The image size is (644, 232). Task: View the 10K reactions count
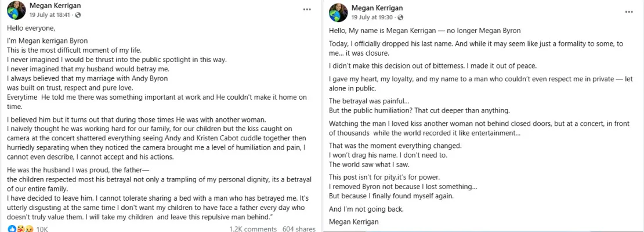coord(42,229)
